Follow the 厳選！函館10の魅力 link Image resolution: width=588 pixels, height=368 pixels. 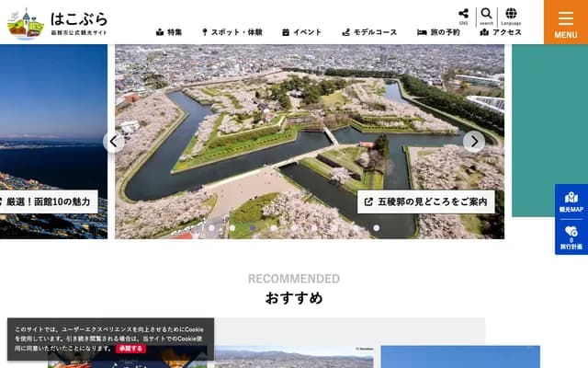pyautogui.click(x=48, y=201)
